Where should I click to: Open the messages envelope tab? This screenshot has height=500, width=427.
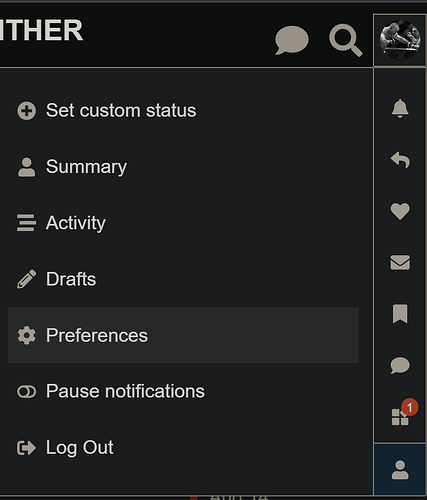(x=400, y=263)
